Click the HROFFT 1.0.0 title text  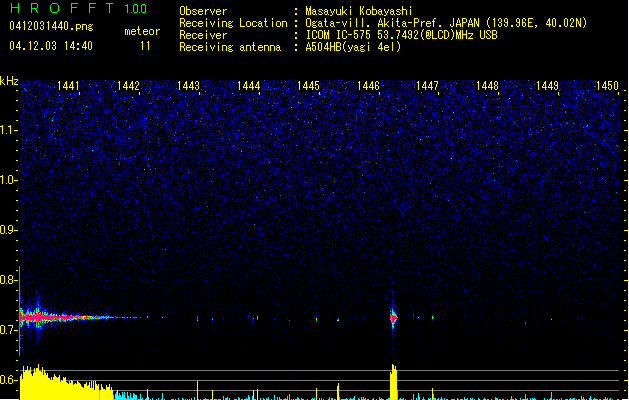pyautogui.click(x=78, y=8)
